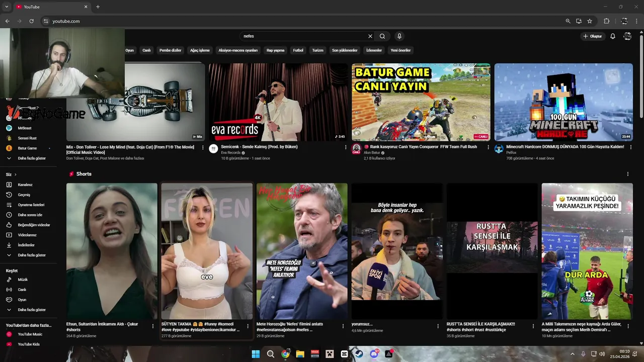Select the 'Aksiyon-macera oyunları' chip

pos(238,50)
